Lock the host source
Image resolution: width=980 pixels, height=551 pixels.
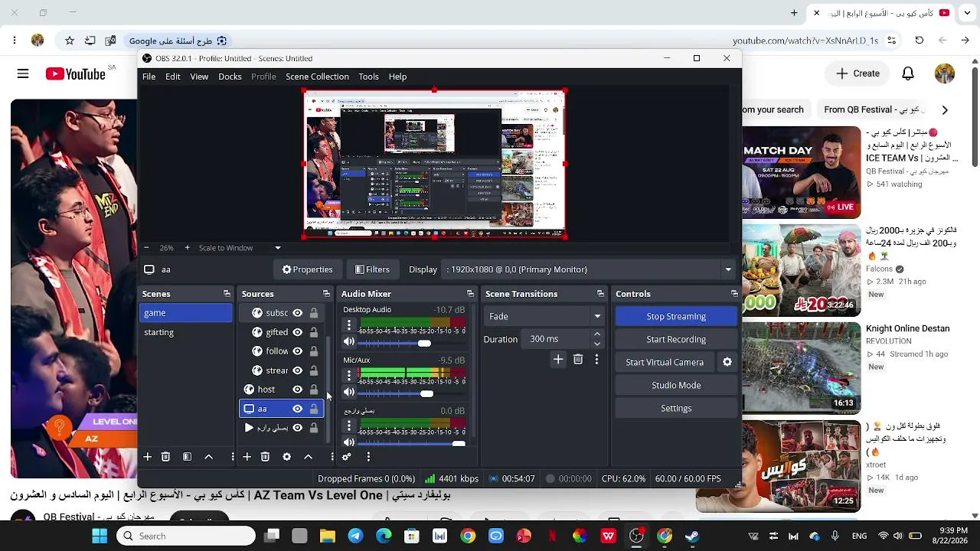point(314,390)
